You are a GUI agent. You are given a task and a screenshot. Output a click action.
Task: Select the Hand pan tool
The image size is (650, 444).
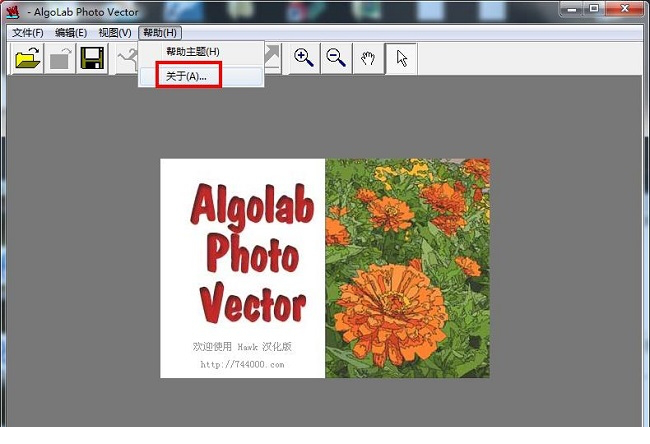tap(368, 58)
